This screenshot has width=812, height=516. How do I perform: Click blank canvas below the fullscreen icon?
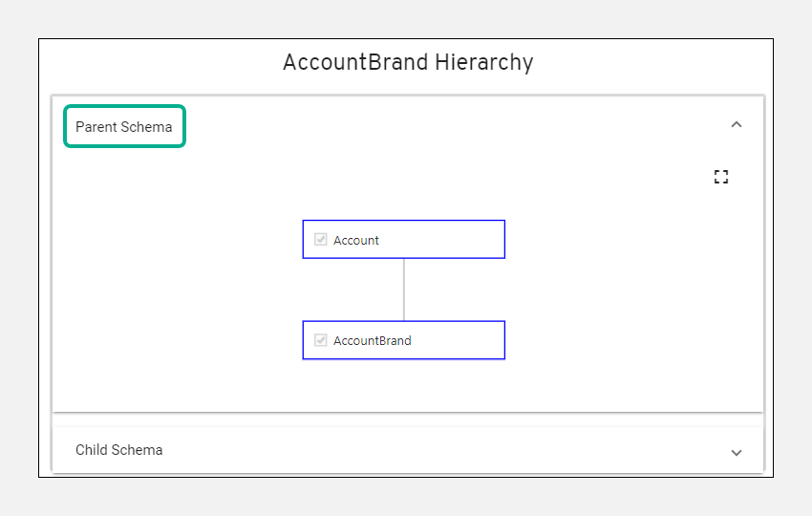click(721, 248)
